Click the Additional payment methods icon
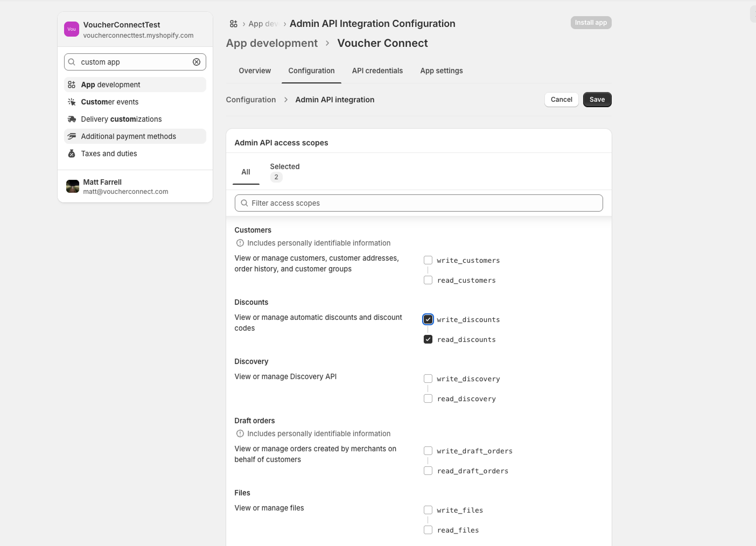 (x=72, y=136)
